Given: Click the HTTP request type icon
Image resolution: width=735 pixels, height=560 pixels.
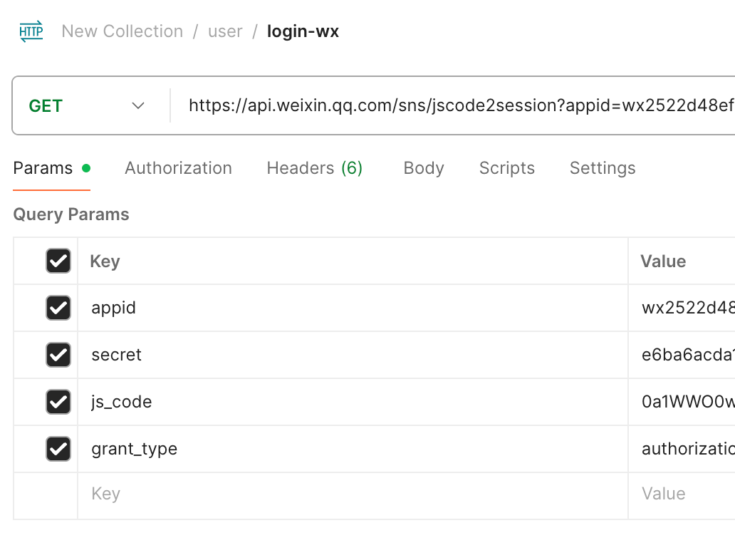Looking at the screenshot, I should [x=31, y=31].
